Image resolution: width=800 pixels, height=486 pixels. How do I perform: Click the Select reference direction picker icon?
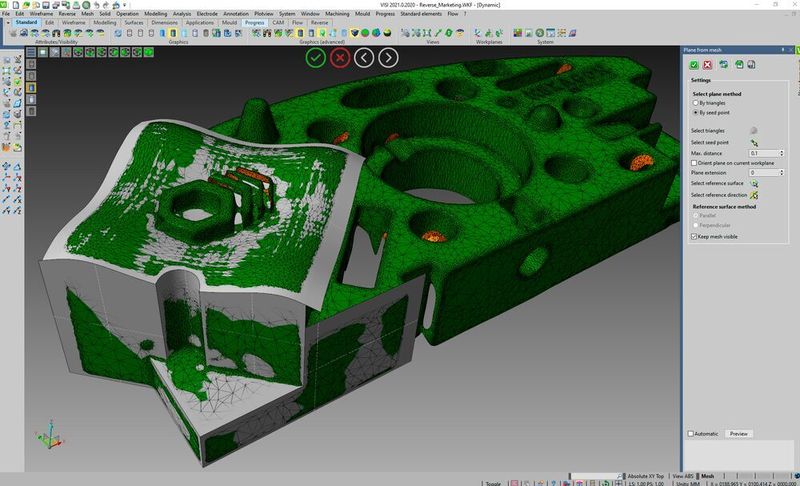(x=754, y=195)
